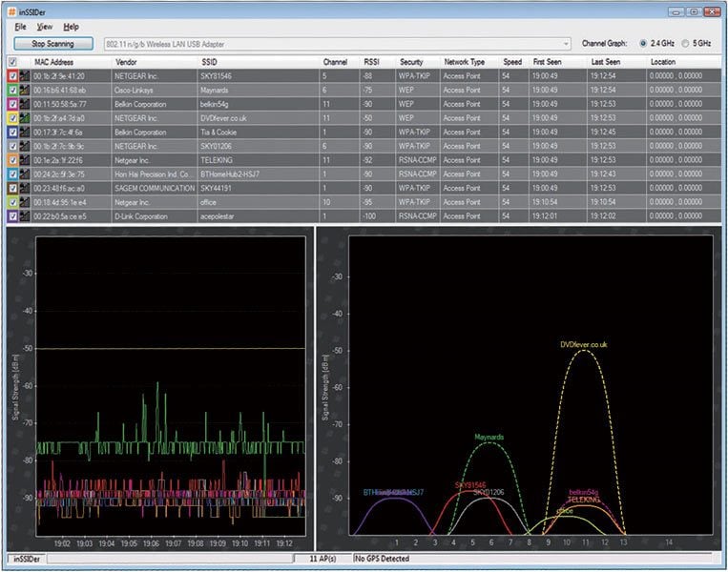728x572 pixels.
Task: Open the View menu
Action: click(x=45, y=27)
